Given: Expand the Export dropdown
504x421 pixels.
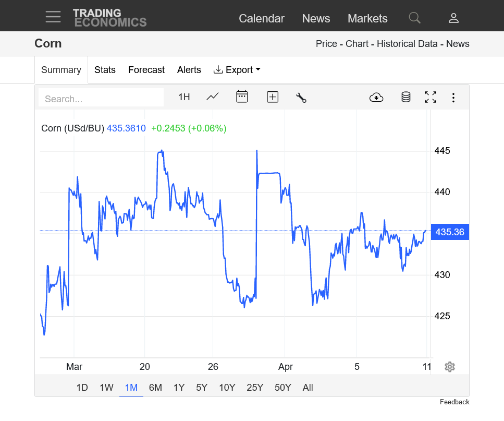Looking at the screenshot, I should coord(237,70).
